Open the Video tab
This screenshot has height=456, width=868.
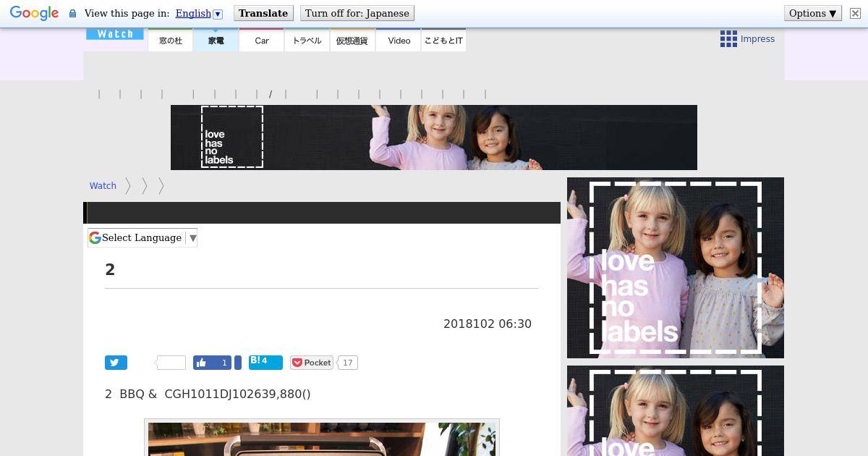[399, 41]
